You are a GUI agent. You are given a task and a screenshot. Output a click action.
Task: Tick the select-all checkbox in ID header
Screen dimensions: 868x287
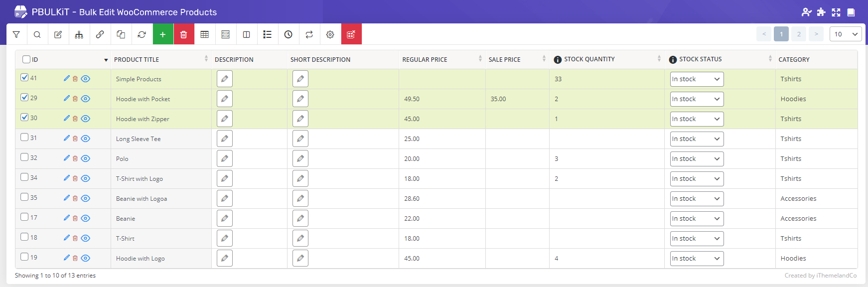[26, 59]
